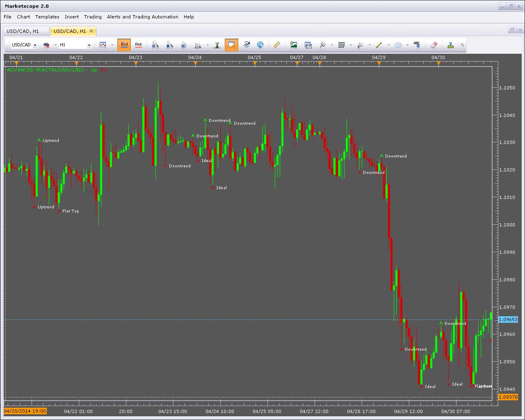The image size is (525, 420).
Task: Select the zoom out tool
Action: pyautogui.click(x=169, y=45)
